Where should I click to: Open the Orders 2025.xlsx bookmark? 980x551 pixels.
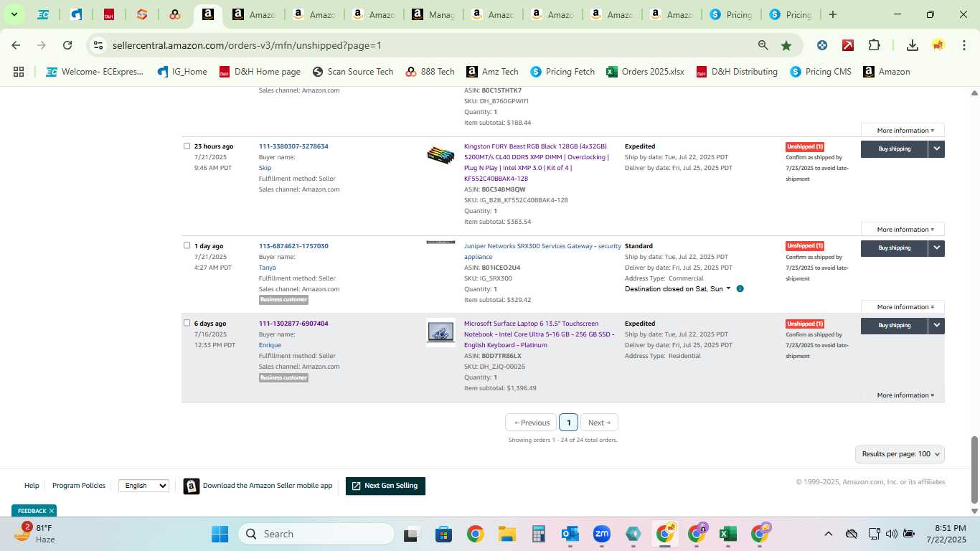pyautogui.click(x=645, y=72)
